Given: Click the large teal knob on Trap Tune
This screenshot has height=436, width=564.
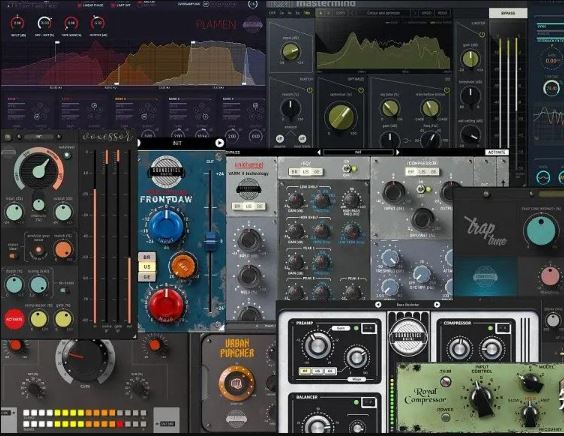Looking at the screenshot, I should (x=541, y=230).
